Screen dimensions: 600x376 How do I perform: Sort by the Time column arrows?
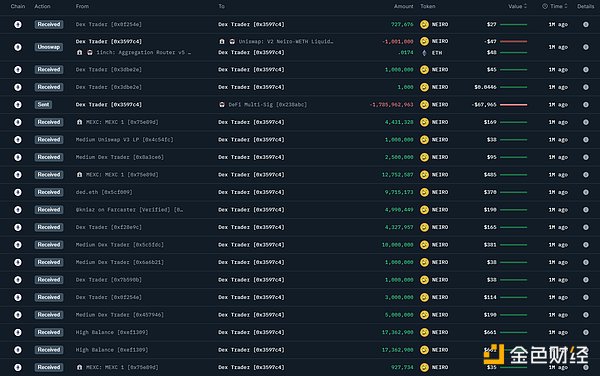tap(566, 6)
